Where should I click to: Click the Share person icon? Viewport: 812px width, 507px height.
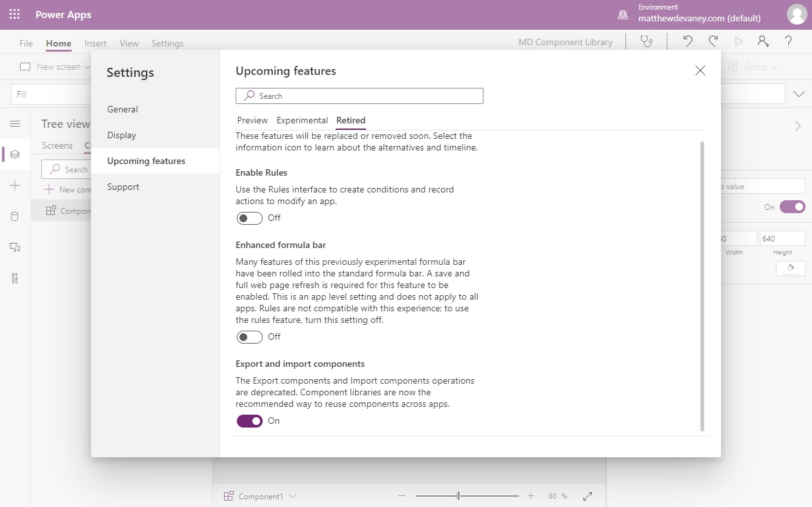click(x=763, y=41)
